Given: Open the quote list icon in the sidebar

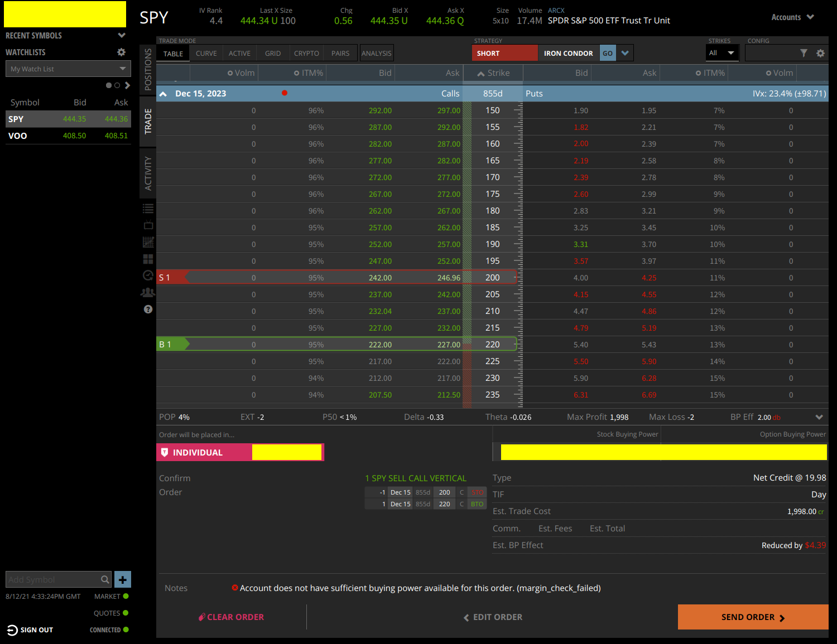Looking at the screenshot, I should tap(148, 209).
